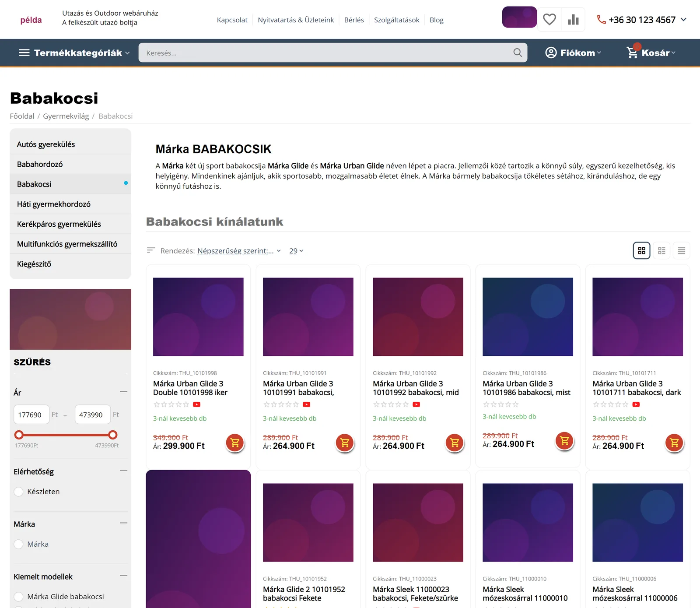Click the search magnifier icon
This screenshot has width=700, height=608.
(518, 53)
